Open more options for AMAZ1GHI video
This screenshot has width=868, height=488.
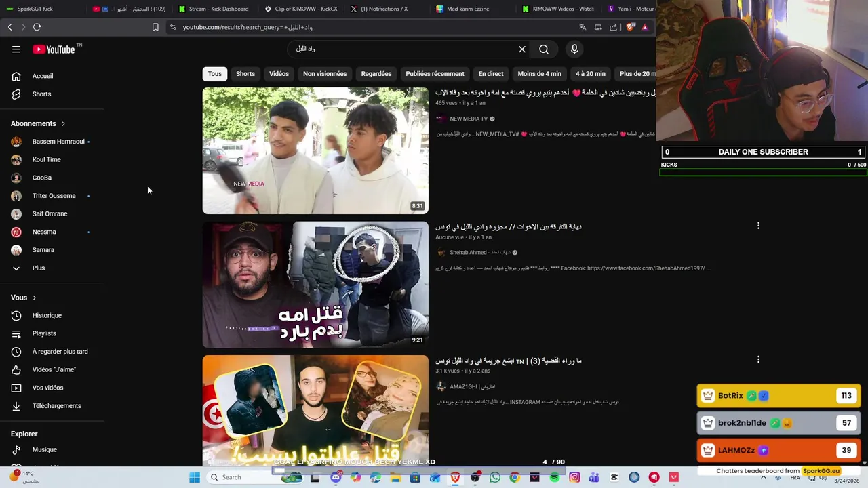[x=758, y=360]
